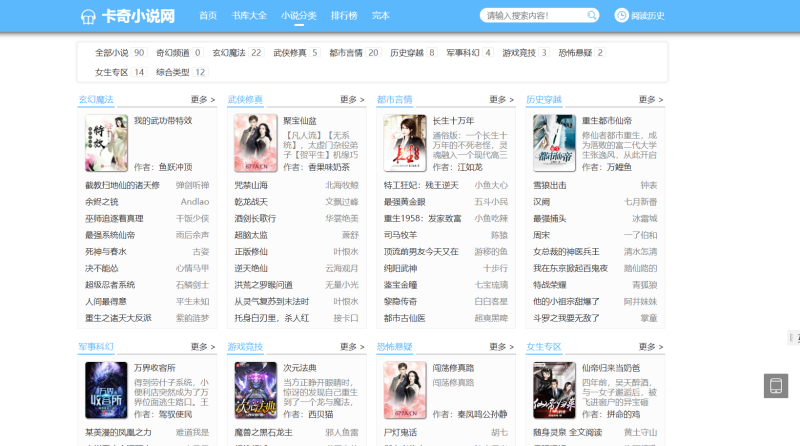Open novel 斗罗之我要无敌了
The image size is (800, 446).
click(x=566, y=318)
